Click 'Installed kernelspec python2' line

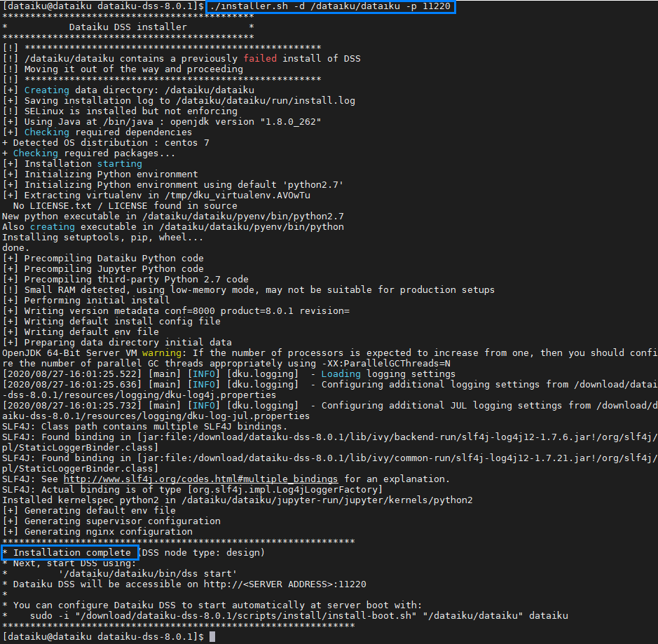pos(238,500)
